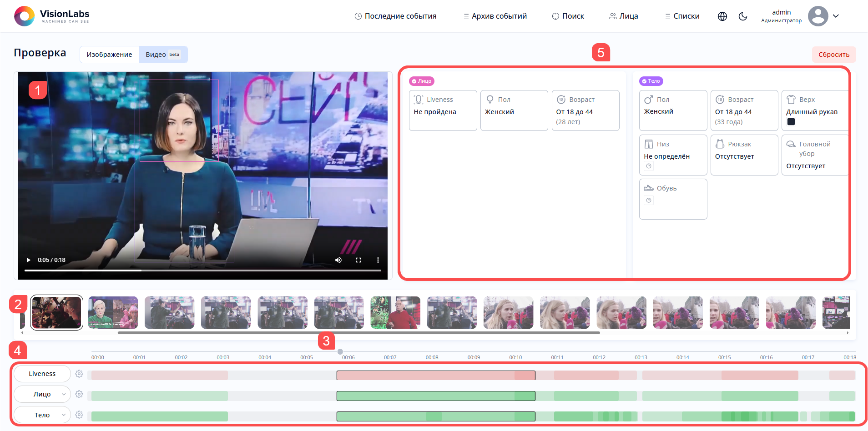Click the globe language icon
Viewport: 868px width, 431px height.
722,16
